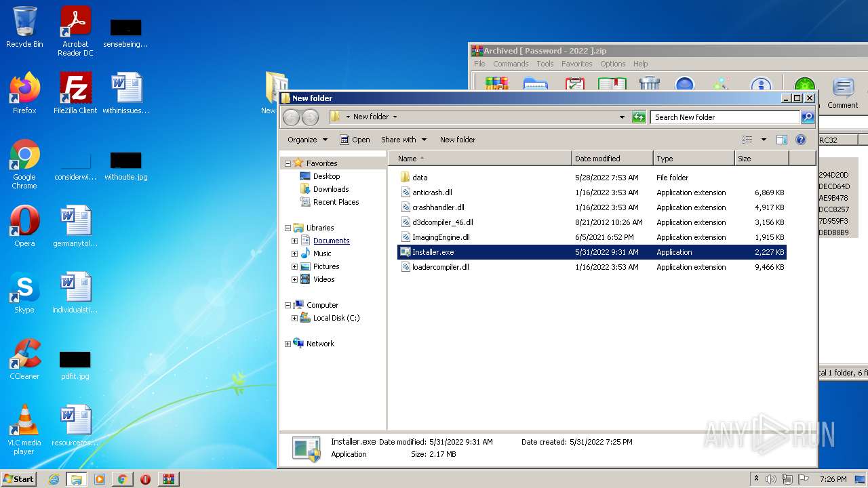Open FileZilla Client desktop shortcut
Viewport: 868px width, 488px height.
[x=75, y=93]
